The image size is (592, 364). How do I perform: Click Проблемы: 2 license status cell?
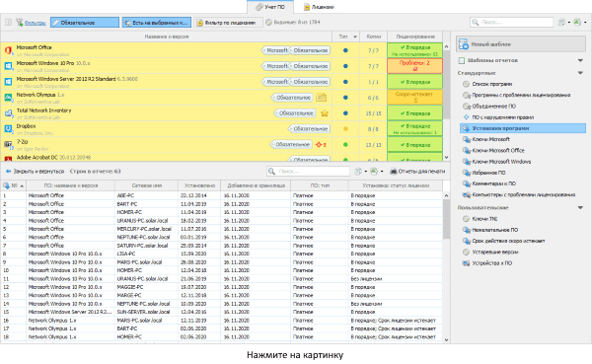click(414, 66)
